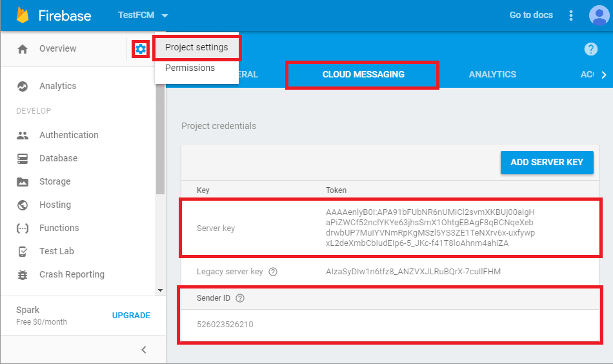Show Legacy server key help tooltip
613x364 pixels.
coord(273,272)
